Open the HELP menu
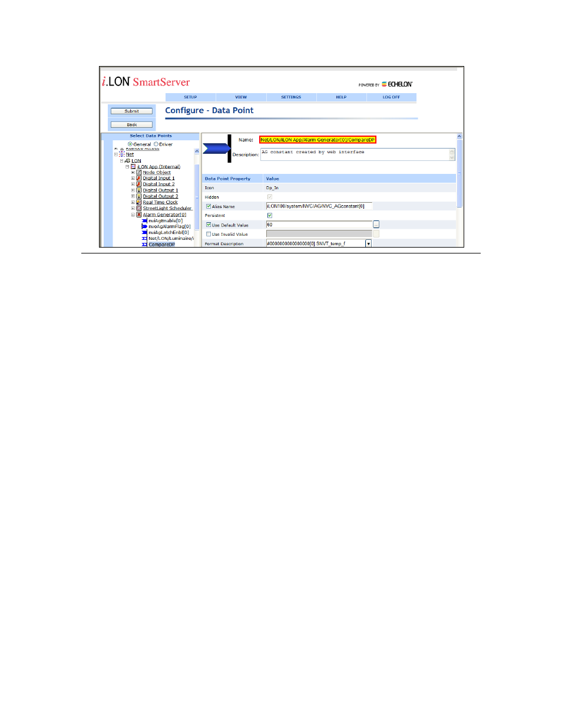 click(341, 97)
